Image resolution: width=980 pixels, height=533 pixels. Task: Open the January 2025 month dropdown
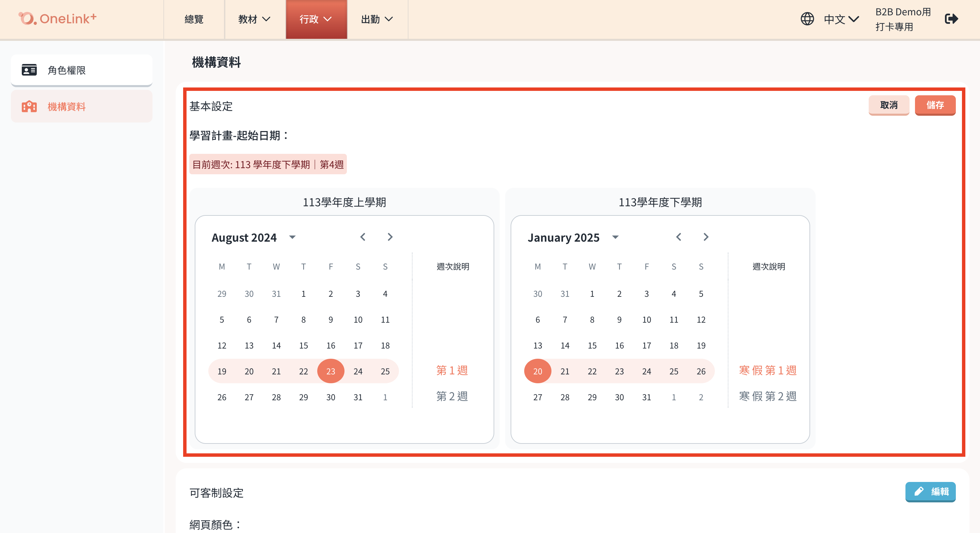(x=615, y=237)
